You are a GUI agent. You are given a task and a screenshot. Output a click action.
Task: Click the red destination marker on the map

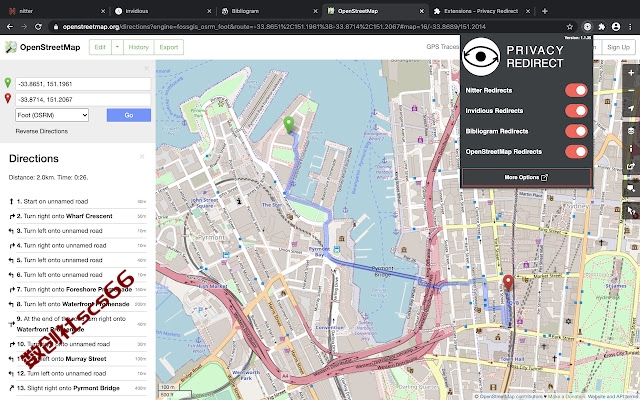pos(508,283)
